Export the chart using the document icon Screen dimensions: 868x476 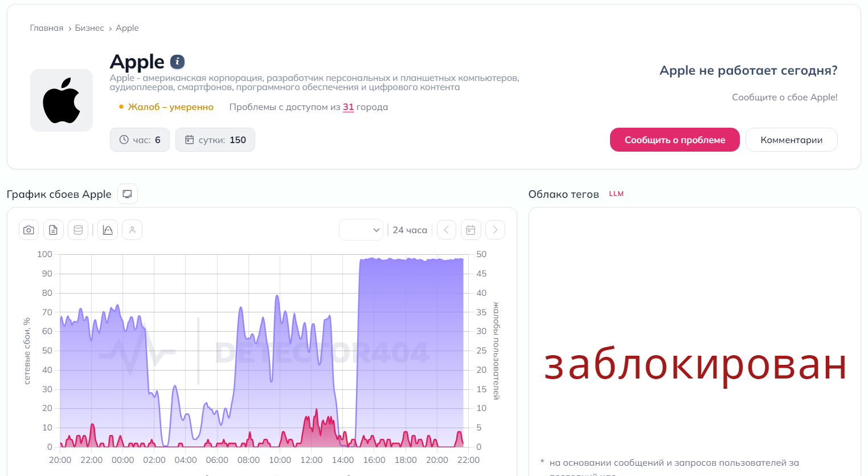tap(54, 230)
